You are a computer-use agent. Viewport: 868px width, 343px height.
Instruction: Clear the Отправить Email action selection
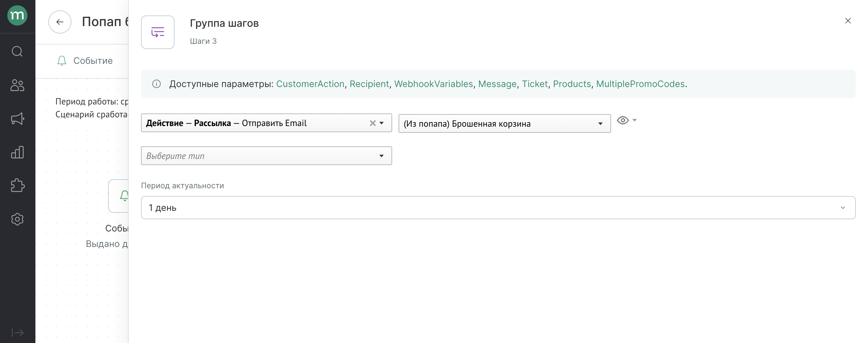pyautogui.click(x=372, y=123)
